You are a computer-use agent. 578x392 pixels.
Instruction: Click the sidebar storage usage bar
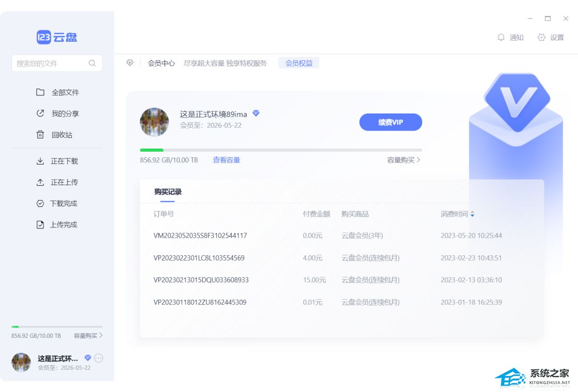tap(57, 327)
